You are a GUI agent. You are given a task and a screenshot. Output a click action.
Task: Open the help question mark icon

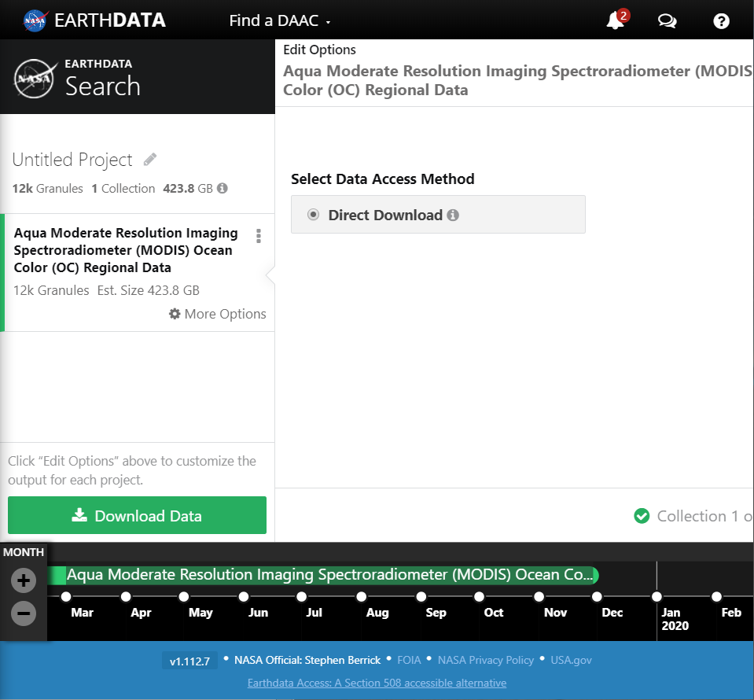point(721,20)
